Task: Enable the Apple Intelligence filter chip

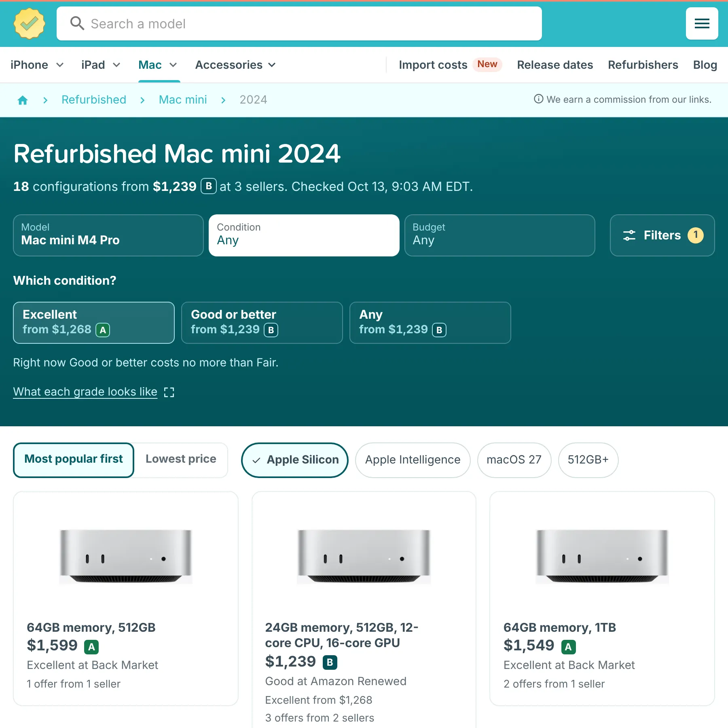Action: pyautogui.click(x=413, y=460)
